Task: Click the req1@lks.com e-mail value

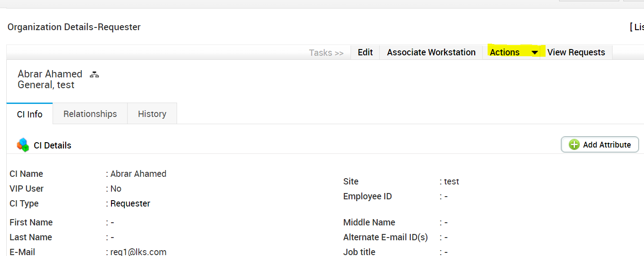Action: point(138,252)
